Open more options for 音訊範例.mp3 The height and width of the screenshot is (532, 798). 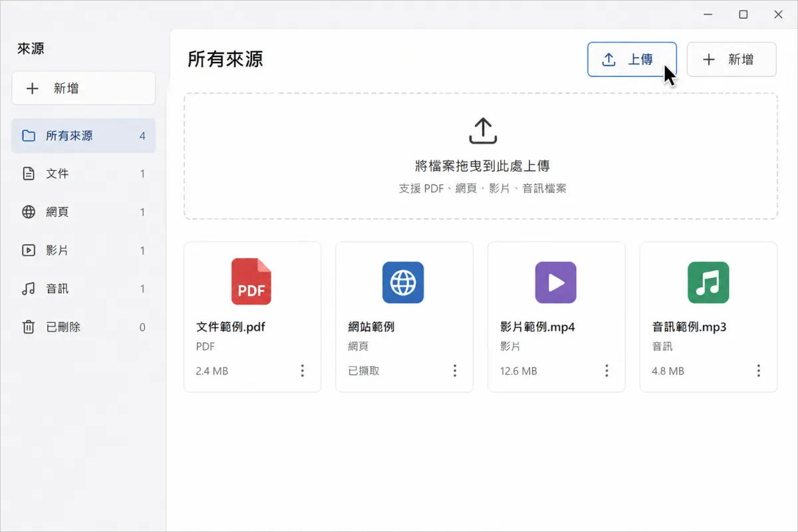pos(759,370)
